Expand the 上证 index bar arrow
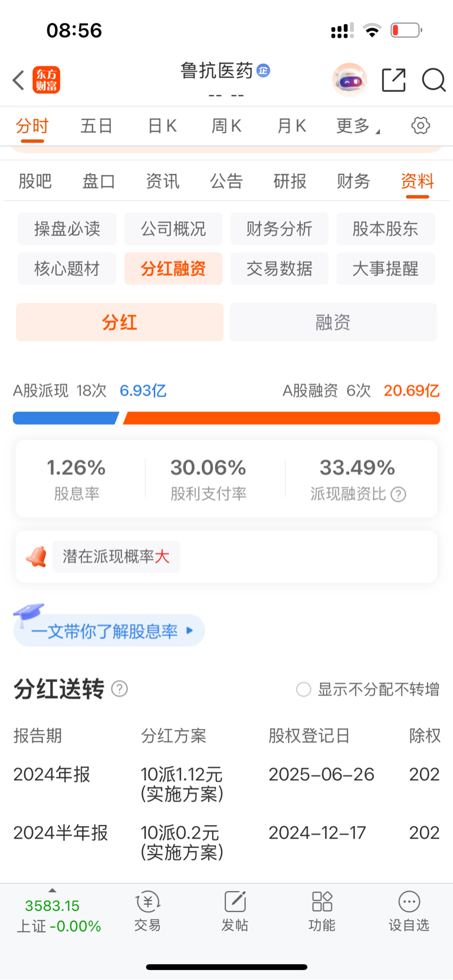453x980 pixels. [x=52, y=890]
